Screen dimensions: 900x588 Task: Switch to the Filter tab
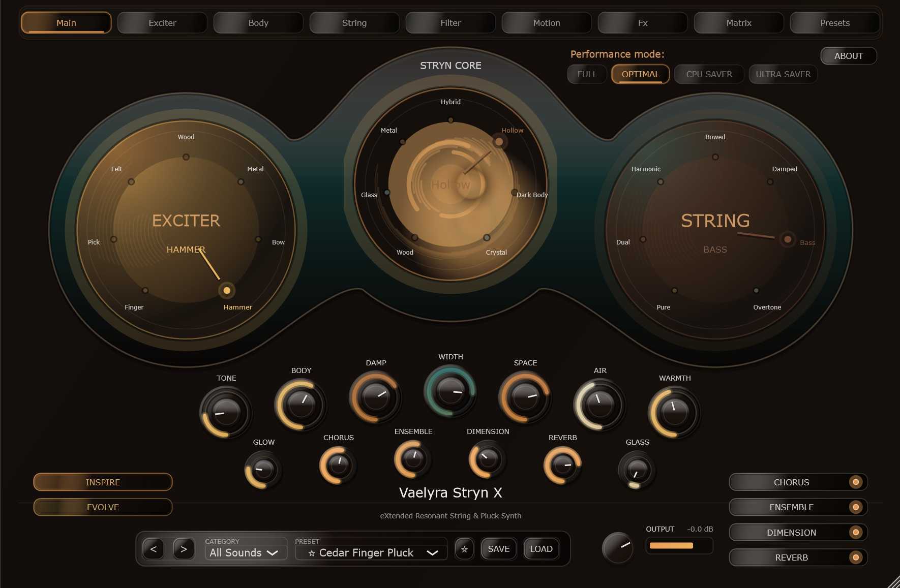(x=451, y=23)
